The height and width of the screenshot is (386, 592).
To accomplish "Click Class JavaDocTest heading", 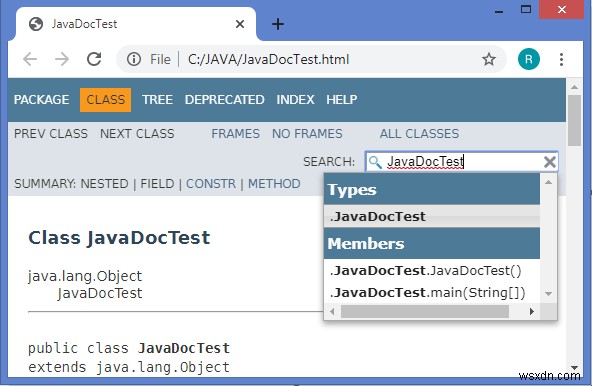I will [x=119, y=238].
